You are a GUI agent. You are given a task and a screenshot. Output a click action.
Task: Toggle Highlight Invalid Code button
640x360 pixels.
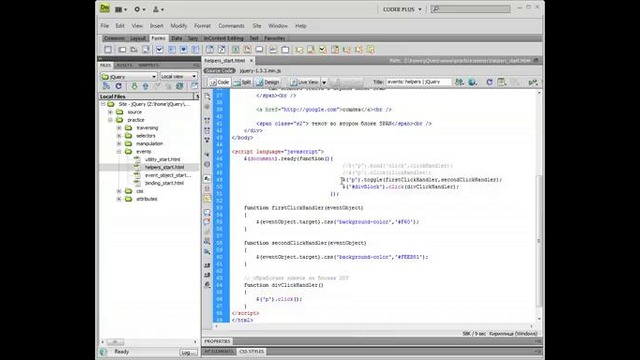207,189
